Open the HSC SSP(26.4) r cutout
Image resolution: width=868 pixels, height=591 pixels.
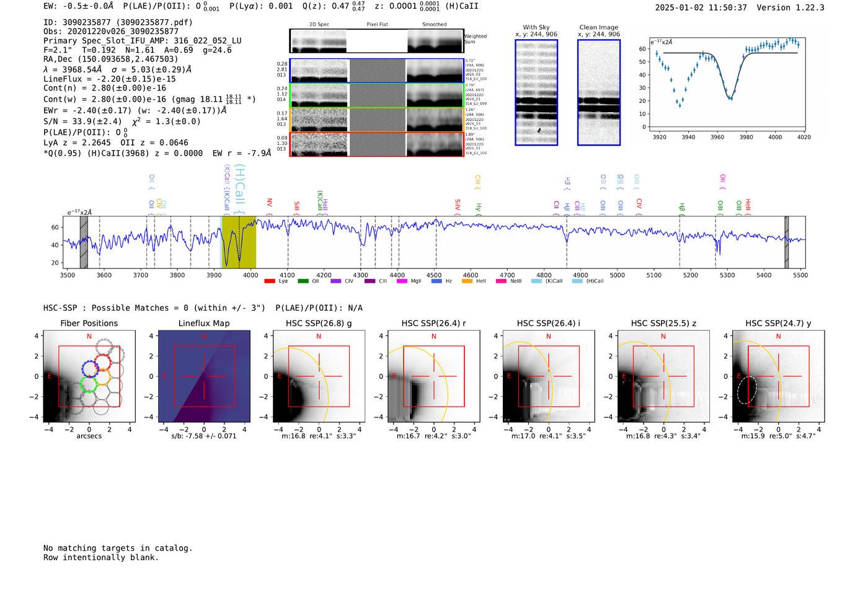(433, 376)
